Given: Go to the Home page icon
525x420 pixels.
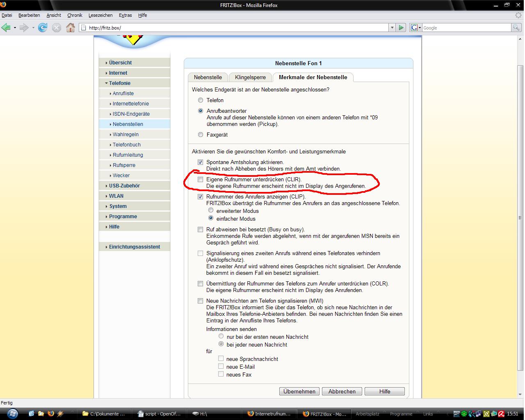Looking at the screenshot, I should pos(71,27).
